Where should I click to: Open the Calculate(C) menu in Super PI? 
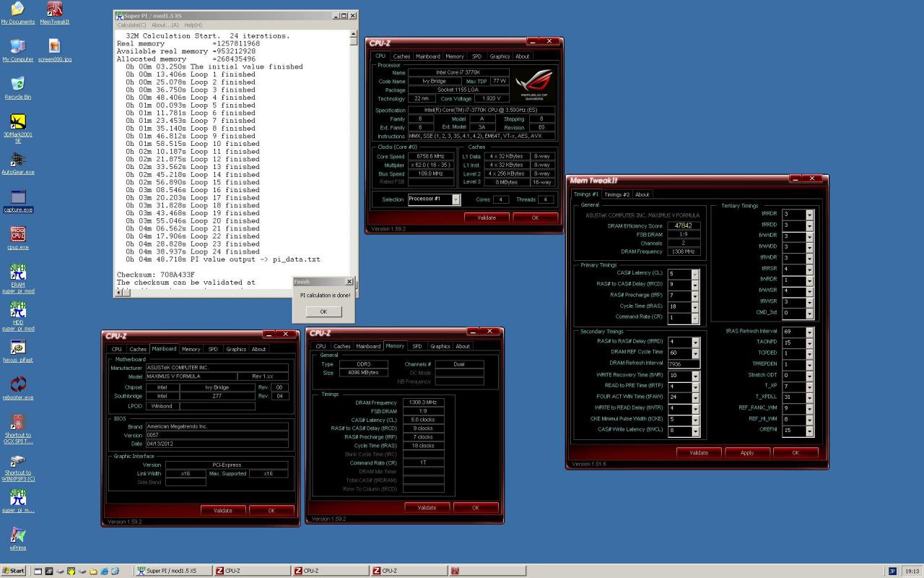(x=131, y=25)
